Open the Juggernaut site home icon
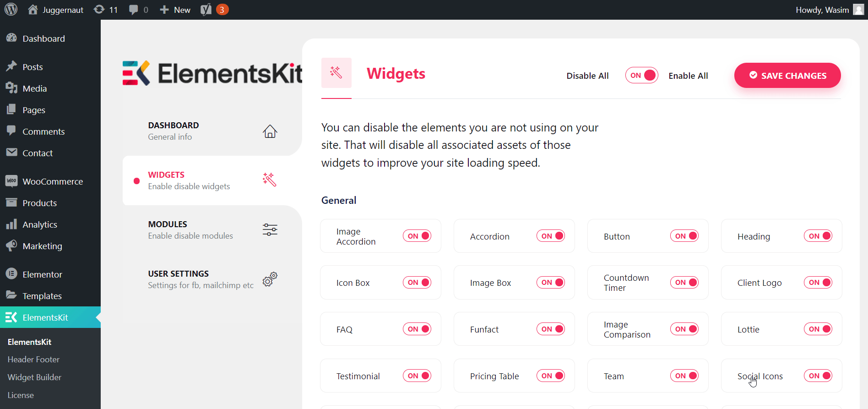The height and width of the screenshot is (409, 868). [x=33, y=10]
